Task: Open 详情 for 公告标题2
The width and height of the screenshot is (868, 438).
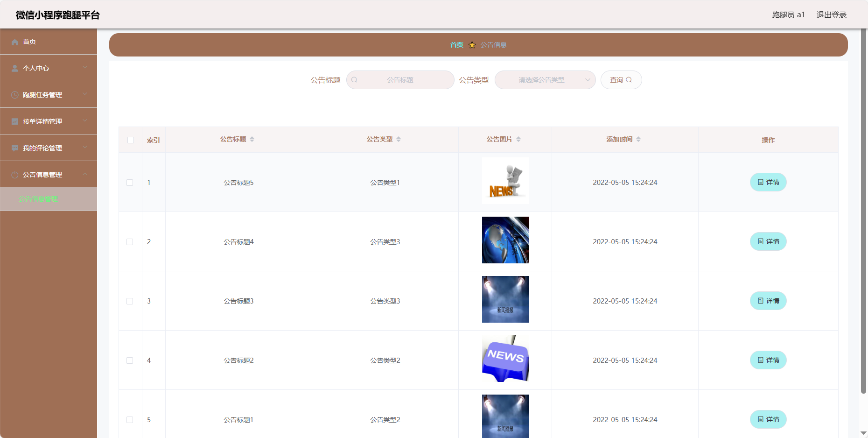Action: pyautogui.click(x=768, y=360)
